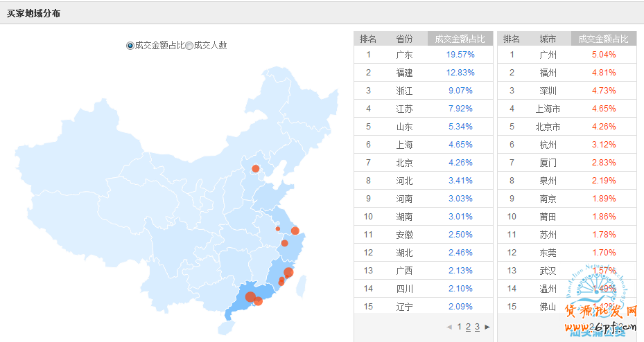
Task: Go to page 2 of province table
Action: click(468, 327)
